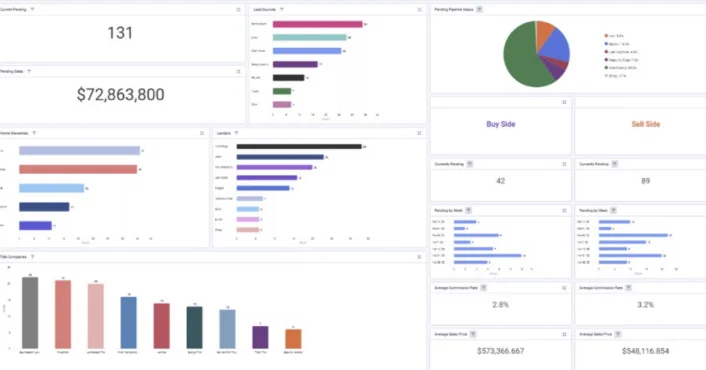
Task: Open the filter icon on Title Companies widget
Action: 32,257
